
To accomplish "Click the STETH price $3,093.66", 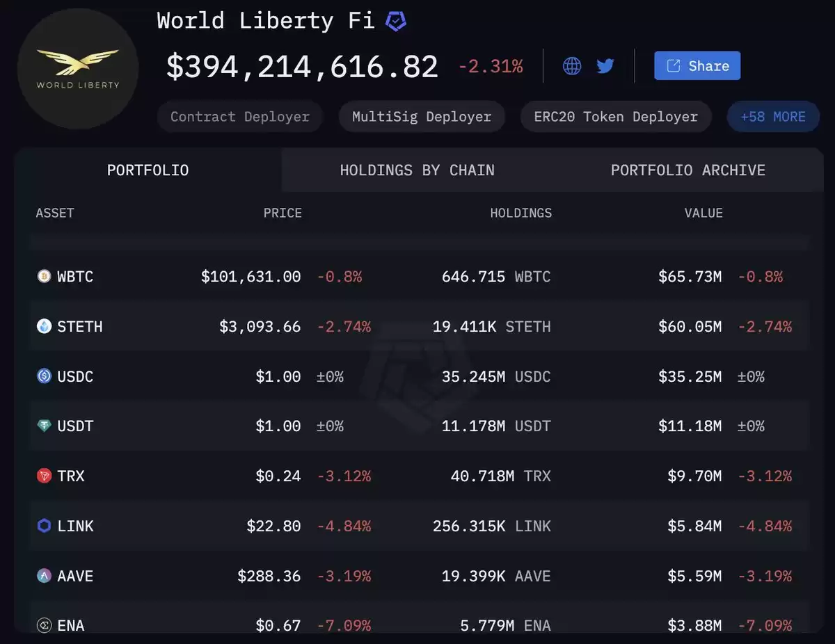I will click(x=260, y=326).
